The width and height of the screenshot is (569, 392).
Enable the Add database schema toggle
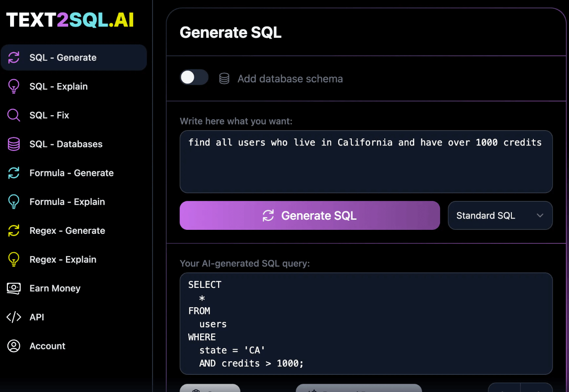194,77
